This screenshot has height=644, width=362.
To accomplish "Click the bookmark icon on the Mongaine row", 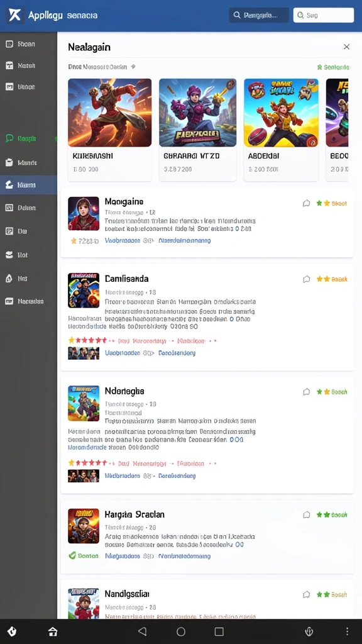I will pyautogui.click(x=306, y=203).
